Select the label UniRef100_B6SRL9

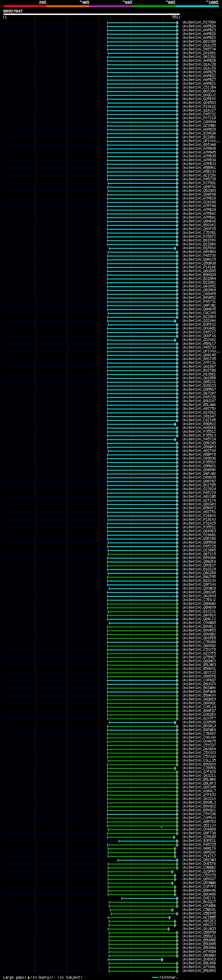click(x=199, y=726)
